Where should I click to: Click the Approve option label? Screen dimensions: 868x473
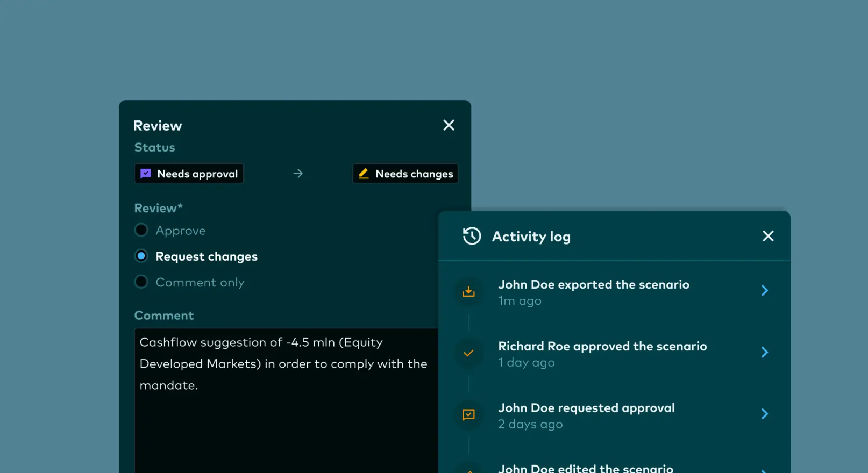[181, 231]
